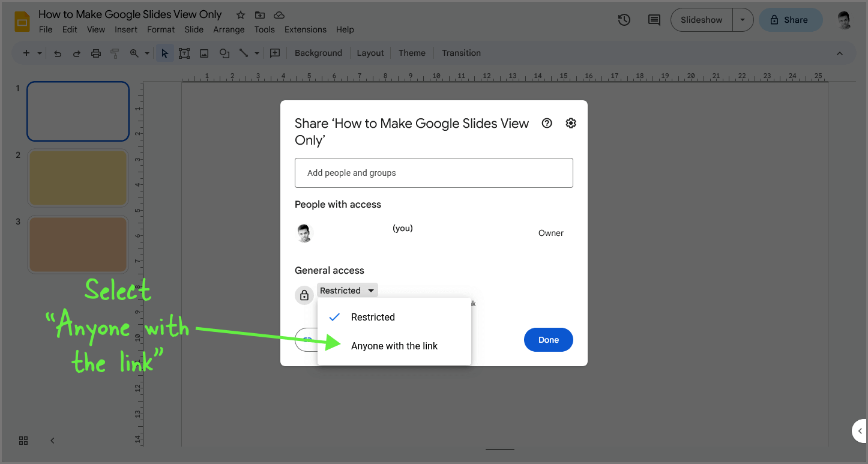Open the Insert image tool

(204, 53)
